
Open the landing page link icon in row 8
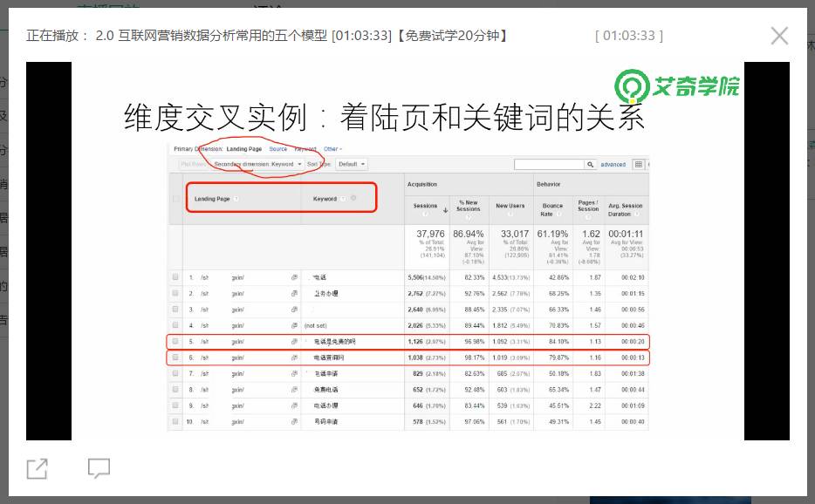click(294, 389)
